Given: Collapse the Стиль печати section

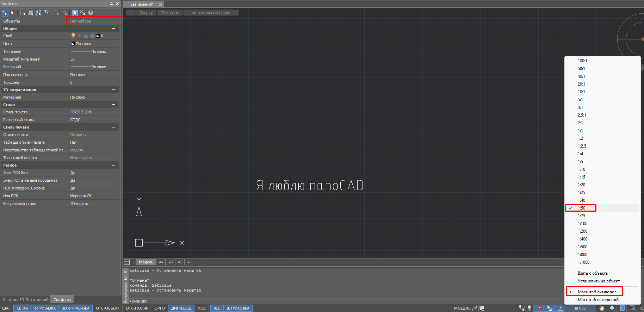Looking at the screenshot, I should (x=114, y=127).
